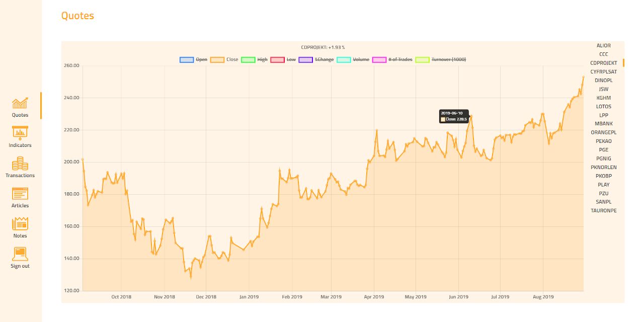644x322 pixels.
Task: Click the Quotes page heading
Action: pos(77,16)
